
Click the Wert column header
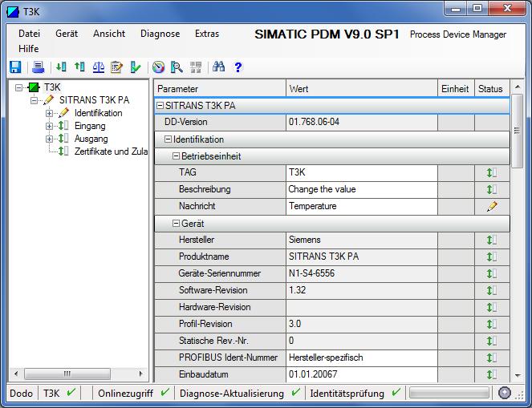pyautogui.click(x=362, y=89)
